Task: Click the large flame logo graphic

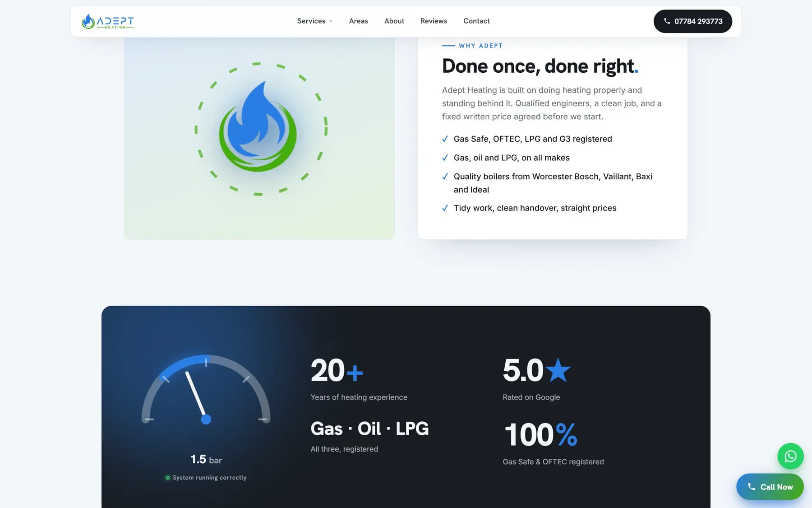Action: 258,127
